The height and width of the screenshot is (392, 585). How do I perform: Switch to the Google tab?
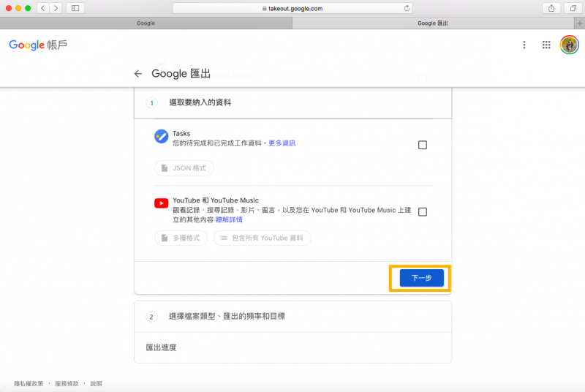146,23
